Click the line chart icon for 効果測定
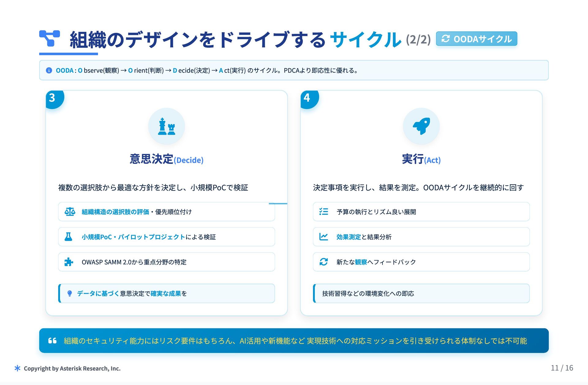This screenshot has width=588, height=385. point(323,237)
